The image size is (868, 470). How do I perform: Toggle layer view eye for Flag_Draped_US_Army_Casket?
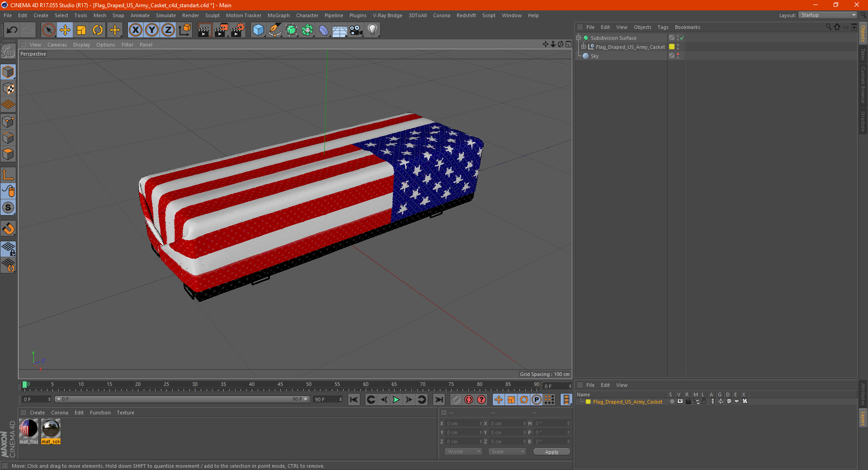point(680,402)
